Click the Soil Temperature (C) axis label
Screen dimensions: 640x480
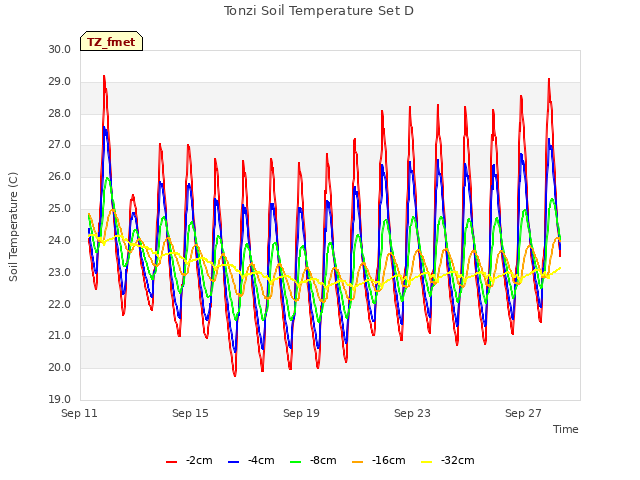[x=13, y=227]
